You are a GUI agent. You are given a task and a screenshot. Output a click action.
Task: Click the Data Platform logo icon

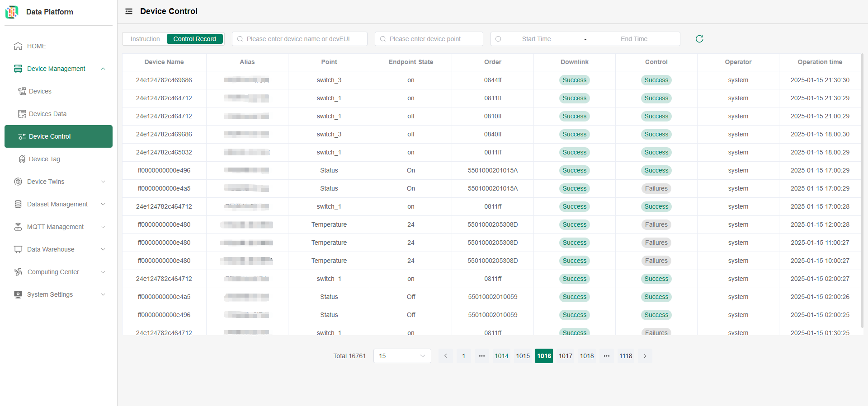point(12,12)
